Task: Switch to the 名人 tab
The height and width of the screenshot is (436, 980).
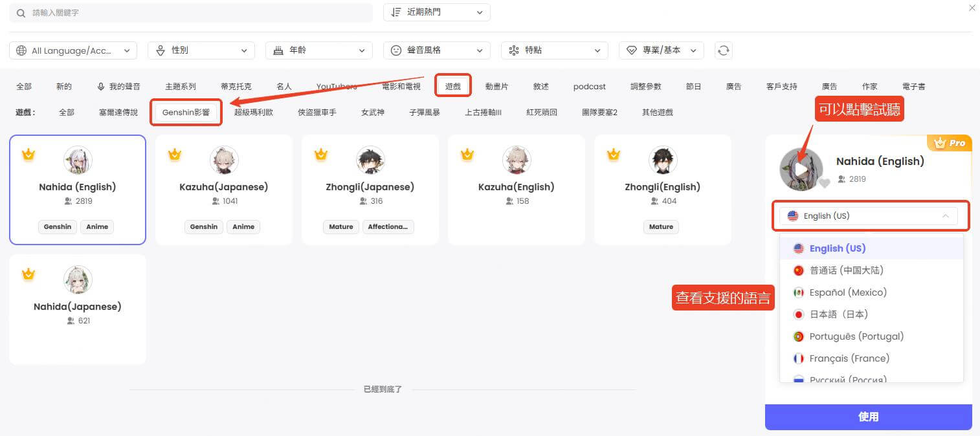Action: point(284,86)
